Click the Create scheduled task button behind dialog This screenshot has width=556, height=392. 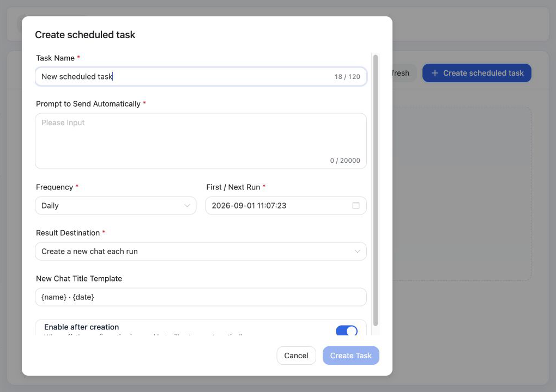[x=476, y=73]
